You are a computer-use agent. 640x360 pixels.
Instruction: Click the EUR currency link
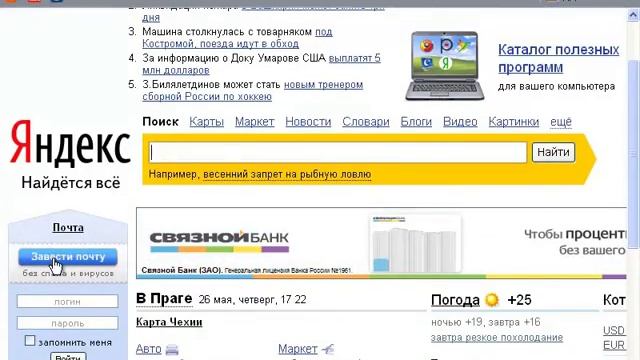point(614,345)
